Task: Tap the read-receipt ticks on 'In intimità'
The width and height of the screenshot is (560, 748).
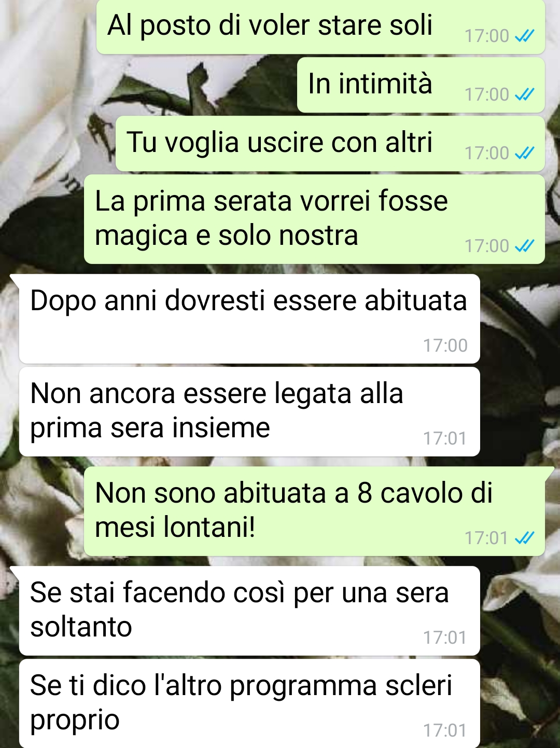Action: pos(524,94)
